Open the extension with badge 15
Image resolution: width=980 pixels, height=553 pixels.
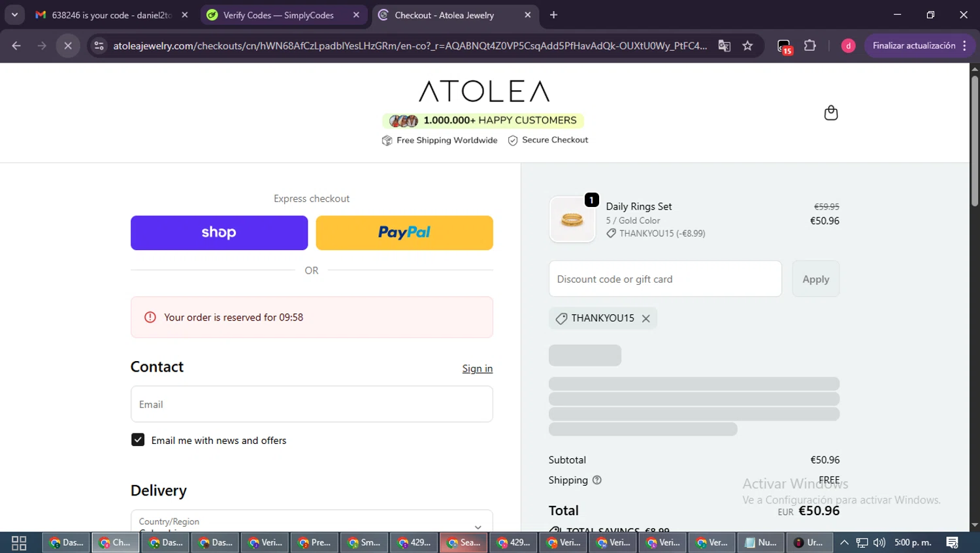coord(784,46)
